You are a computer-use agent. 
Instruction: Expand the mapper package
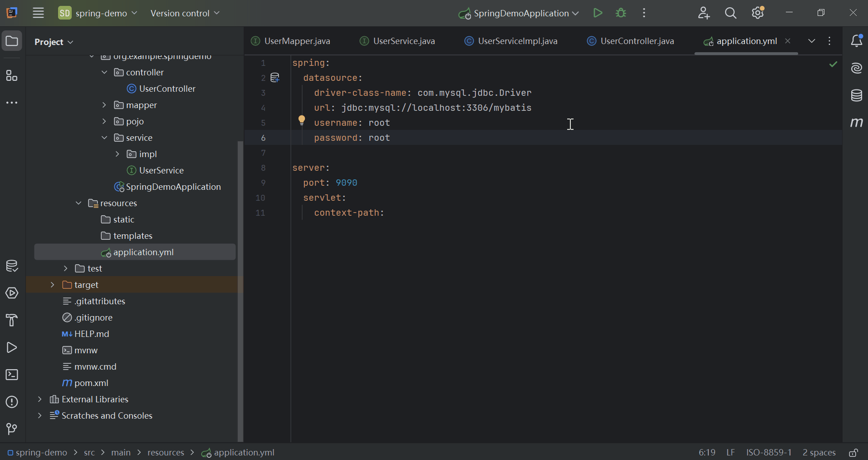104,105
